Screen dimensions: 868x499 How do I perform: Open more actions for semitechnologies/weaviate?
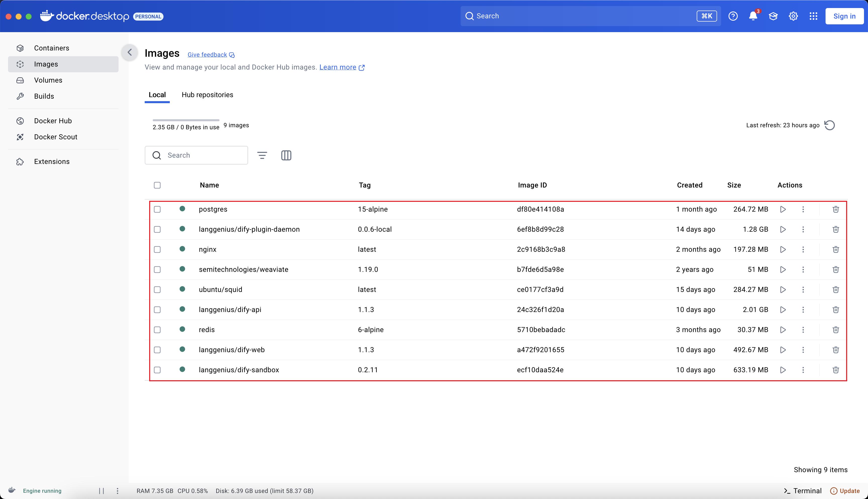tap(803, 269)
